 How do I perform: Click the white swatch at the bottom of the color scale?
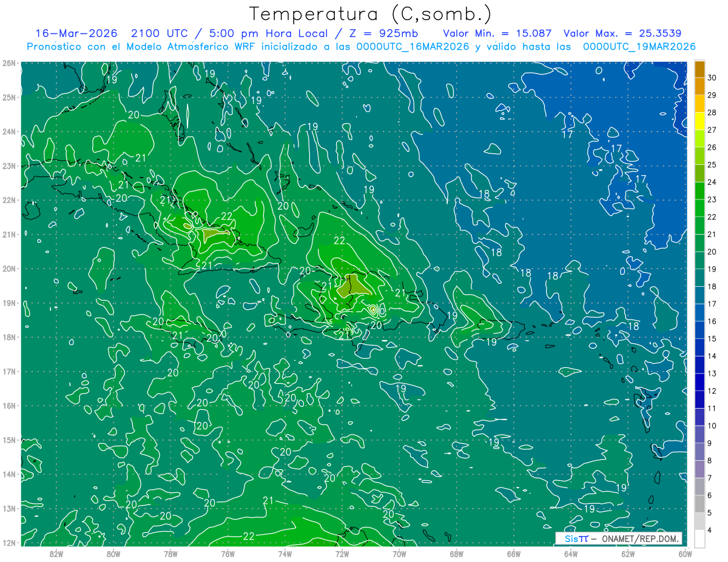click(699, 538)
